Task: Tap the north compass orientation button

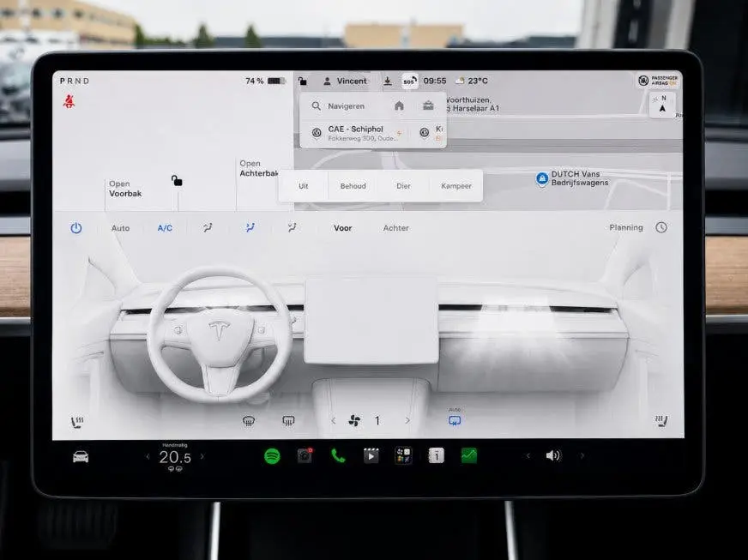Action: click(x=662, y=105)
